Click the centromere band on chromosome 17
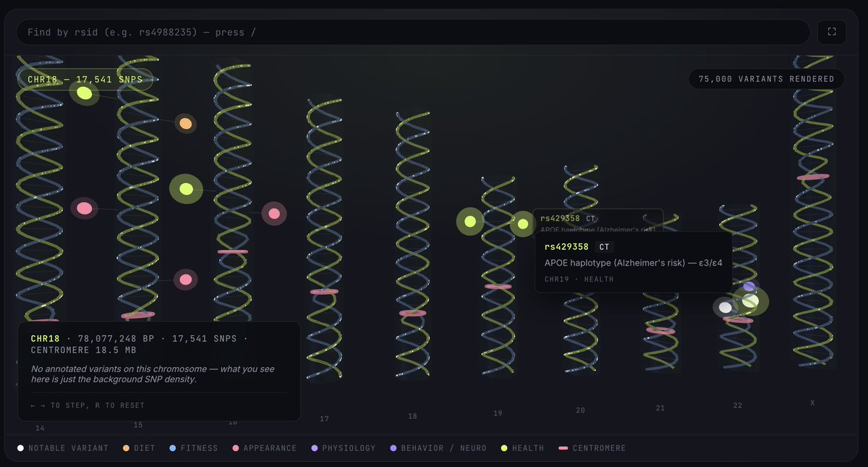This screenshot has height=467, width=868. (324, 292)
